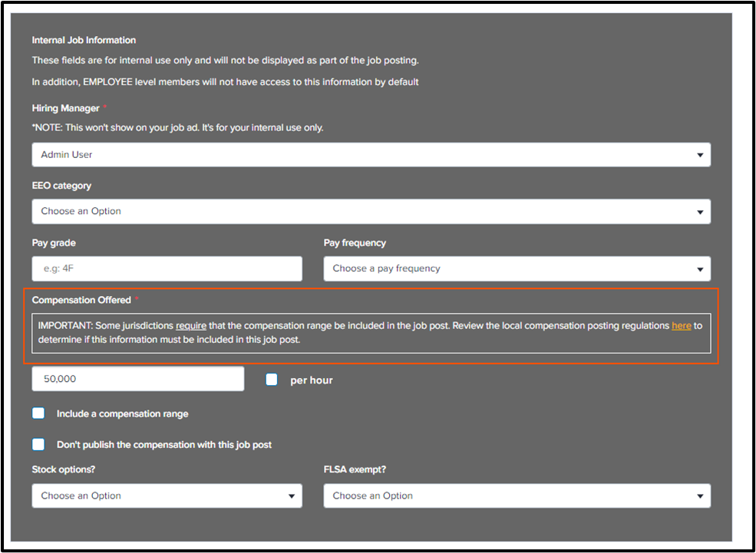
Task: Click the Pay grade input field
Action: tap(167, 268)
